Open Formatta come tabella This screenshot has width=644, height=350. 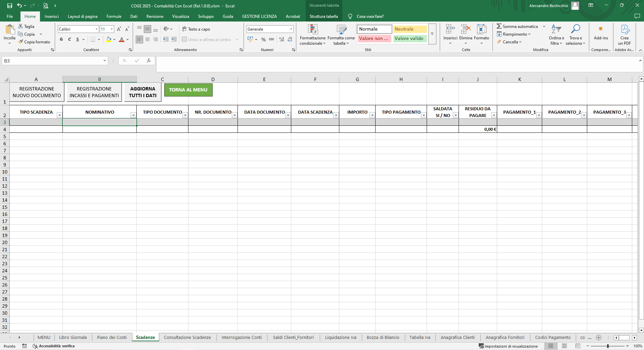click(341, 35)
